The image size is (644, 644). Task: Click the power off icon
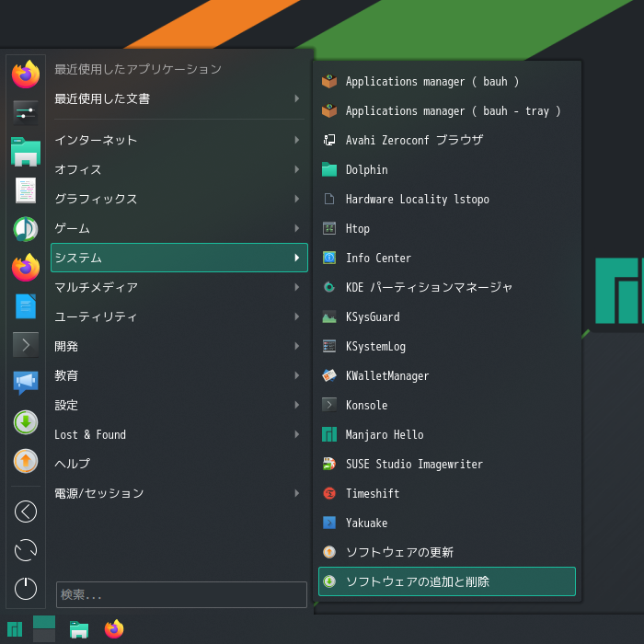pos(26,589)
